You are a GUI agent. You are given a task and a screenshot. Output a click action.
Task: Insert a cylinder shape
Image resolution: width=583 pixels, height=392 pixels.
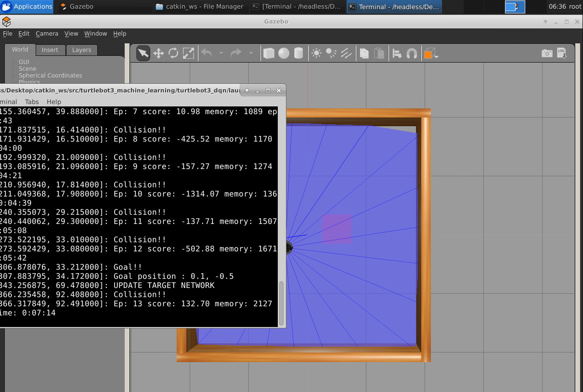pos(298,53)
